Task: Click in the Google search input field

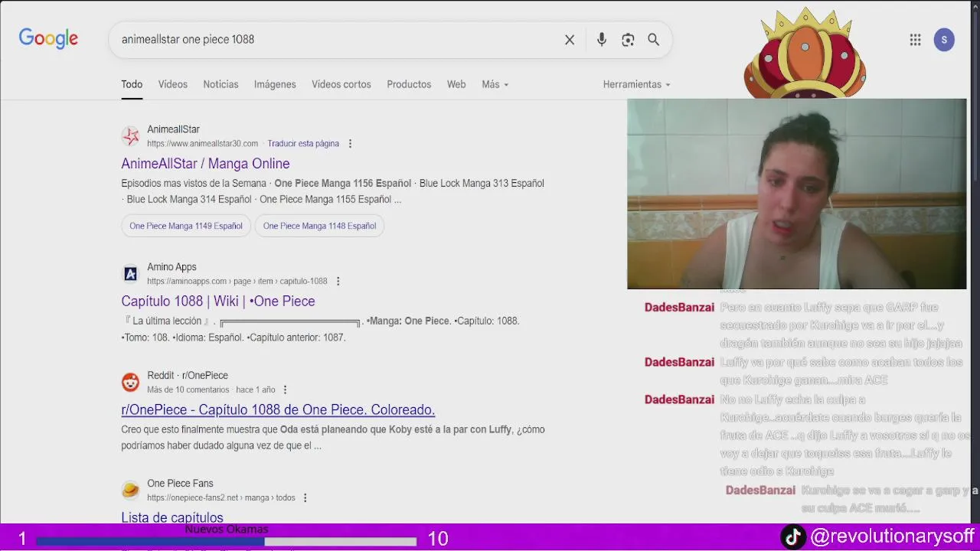Action: 337,40
